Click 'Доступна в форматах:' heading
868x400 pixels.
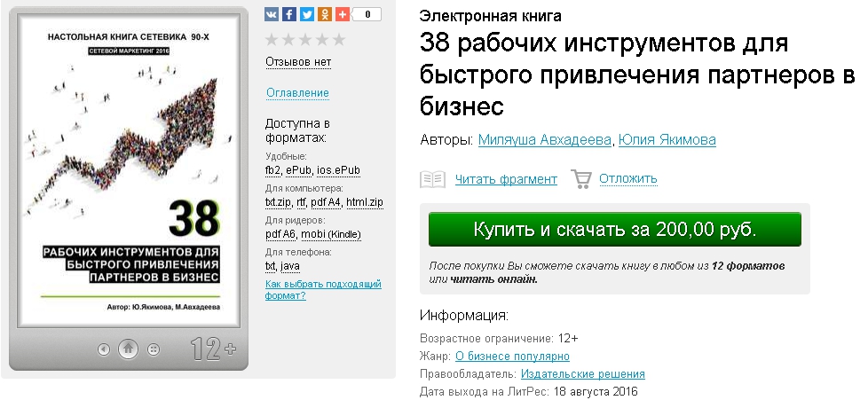(298, 130)
